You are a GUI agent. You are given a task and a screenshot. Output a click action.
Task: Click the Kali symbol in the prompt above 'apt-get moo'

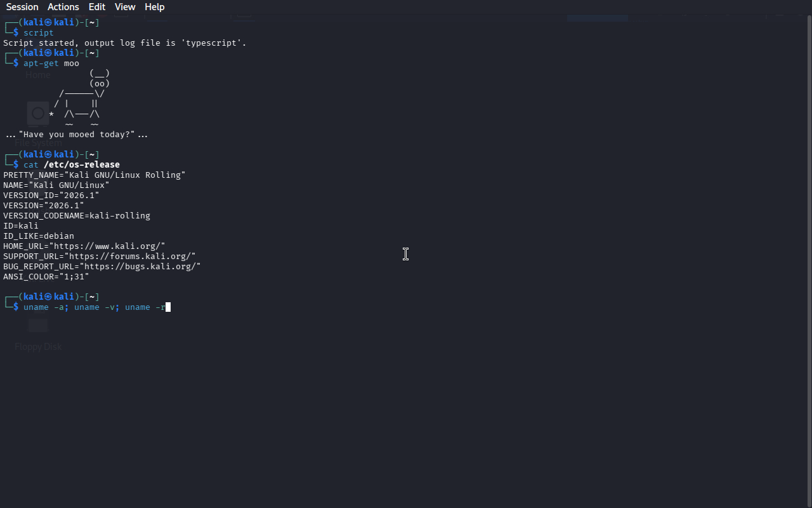tap(48, 53)
